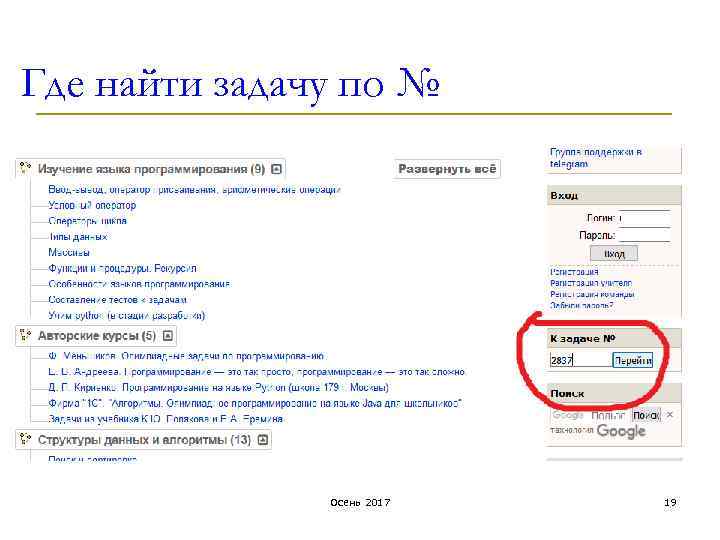Open Д. П. Кириенко Python course link
Screen dimensions: 720x540
pyautogui.click(x=218, y=388)
